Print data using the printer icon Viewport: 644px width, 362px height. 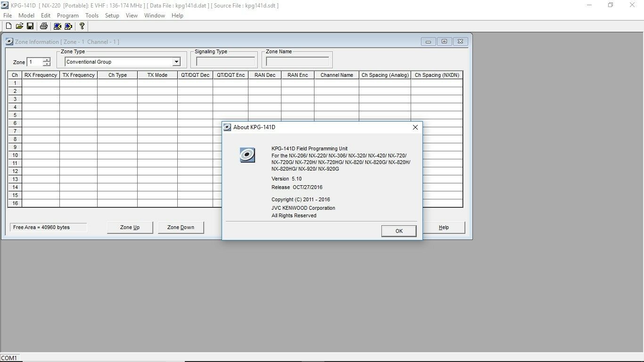click(44, 26)
